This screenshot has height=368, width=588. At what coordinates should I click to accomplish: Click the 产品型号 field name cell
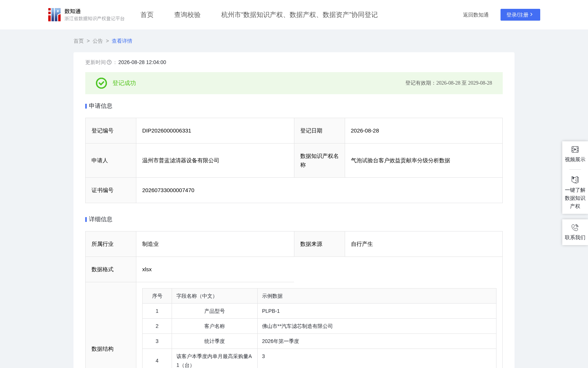tap(215, 311)
